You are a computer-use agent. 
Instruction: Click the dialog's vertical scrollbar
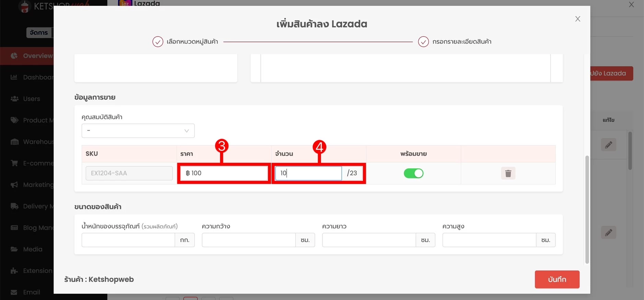[x=587, y=210]
